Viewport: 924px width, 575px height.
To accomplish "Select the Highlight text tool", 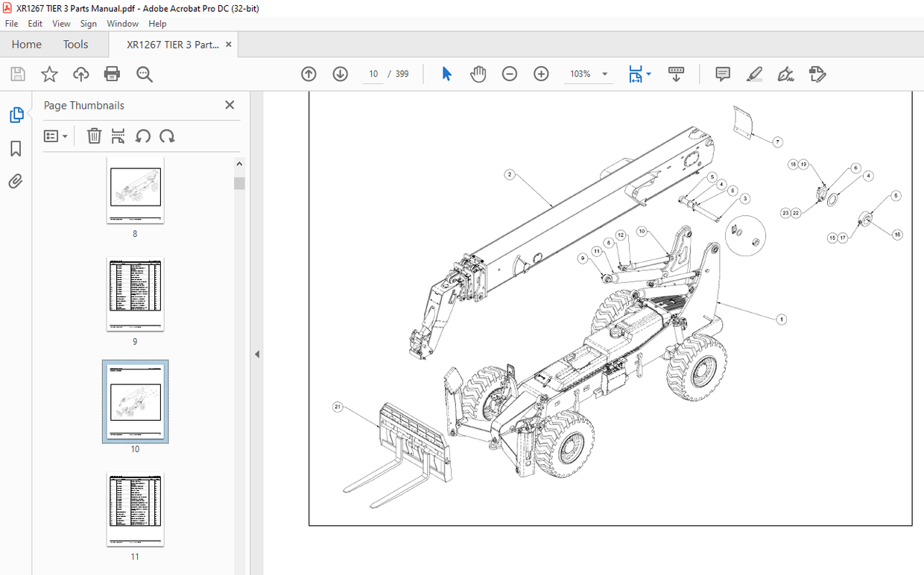I will click(754, 74).
